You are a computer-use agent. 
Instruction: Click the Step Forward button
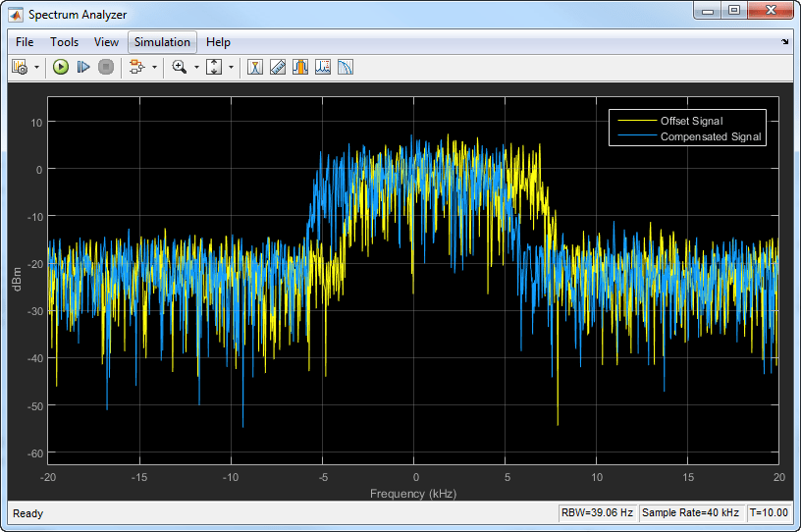(83, 67)
